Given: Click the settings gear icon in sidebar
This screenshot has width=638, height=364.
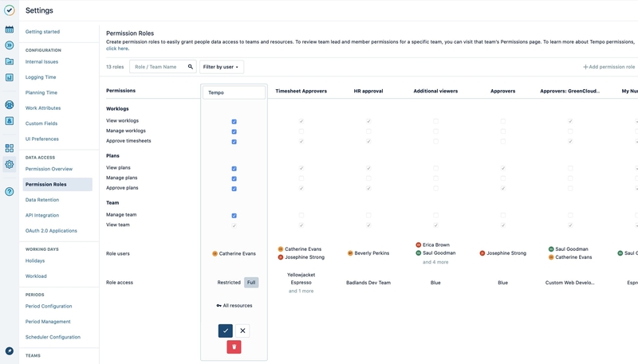Looking at the screenshot, I should (10, 164).
